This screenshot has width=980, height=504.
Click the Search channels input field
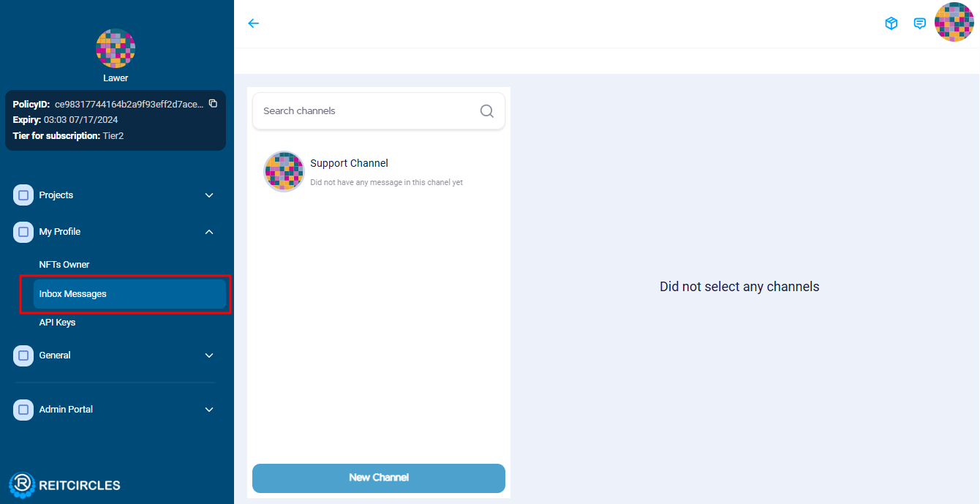pos(366,111)
